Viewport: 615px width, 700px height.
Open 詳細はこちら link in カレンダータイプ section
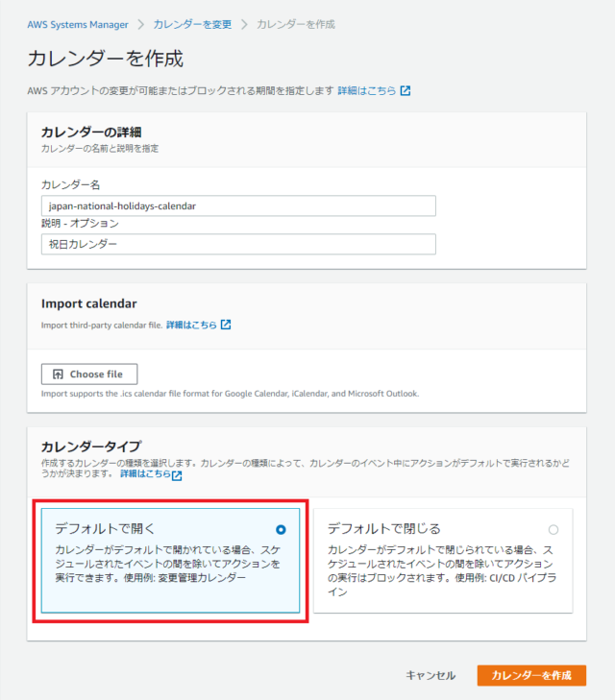145,473
